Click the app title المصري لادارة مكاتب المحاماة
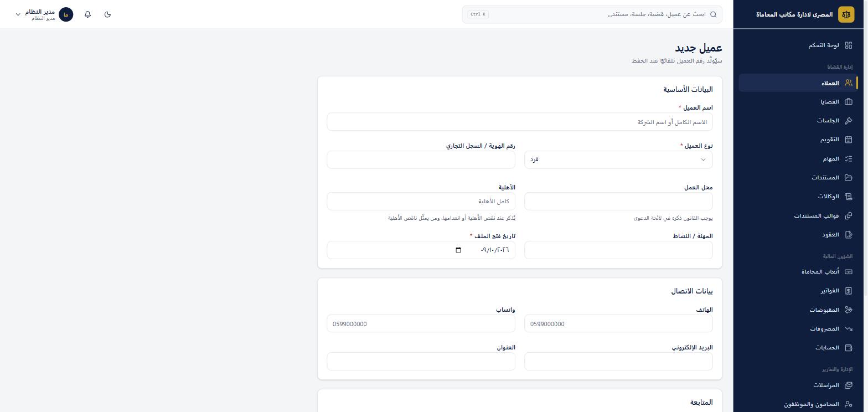This screenshot has height=412, width=868. [794, 14]
